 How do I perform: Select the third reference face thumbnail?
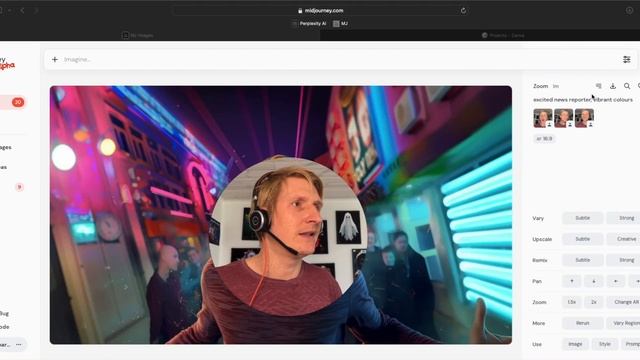tap(584, 118)
